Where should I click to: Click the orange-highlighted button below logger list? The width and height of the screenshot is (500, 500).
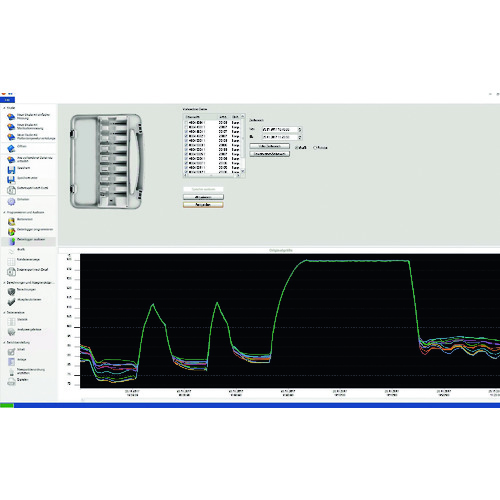[x=203, y=205]
